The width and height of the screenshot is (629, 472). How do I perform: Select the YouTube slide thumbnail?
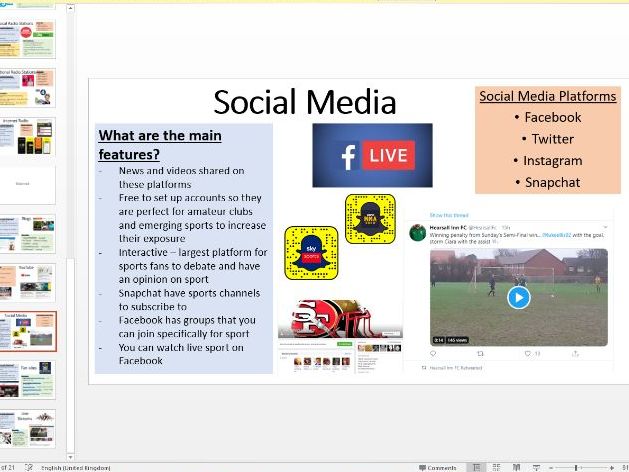click(x=28, y=282)
